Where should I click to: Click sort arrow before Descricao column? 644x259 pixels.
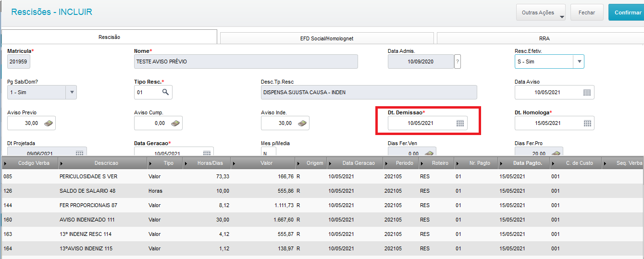(62, 163)
